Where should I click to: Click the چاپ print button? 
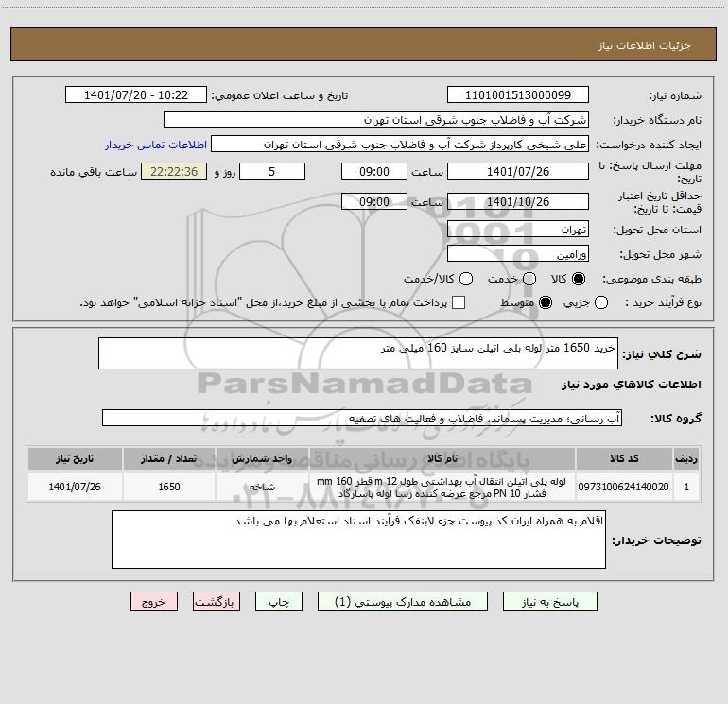coord(279,602)
